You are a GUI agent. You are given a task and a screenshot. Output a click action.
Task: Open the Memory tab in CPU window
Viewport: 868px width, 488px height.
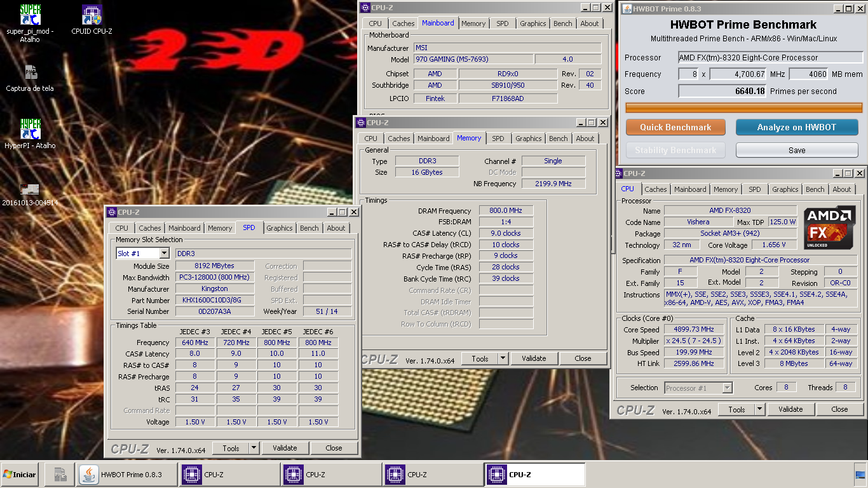tap(726, 189)
